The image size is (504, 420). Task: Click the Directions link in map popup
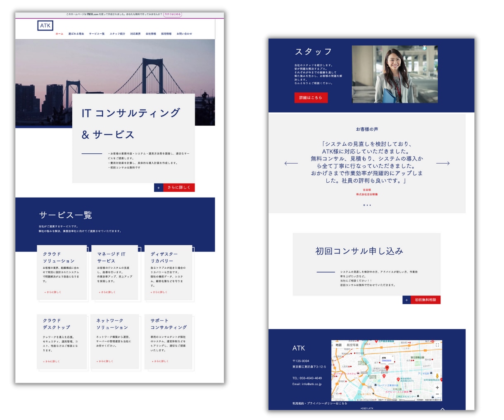386,360
